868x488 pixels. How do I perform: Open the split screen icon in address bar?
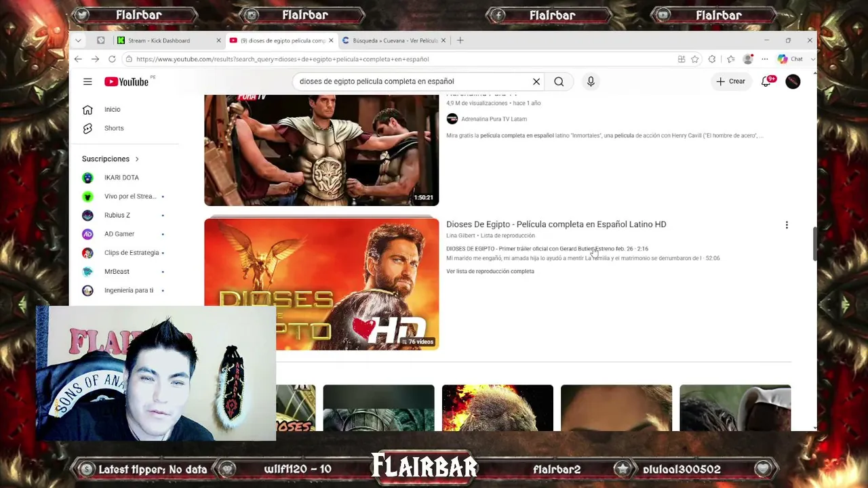click(x=681, y=59)
